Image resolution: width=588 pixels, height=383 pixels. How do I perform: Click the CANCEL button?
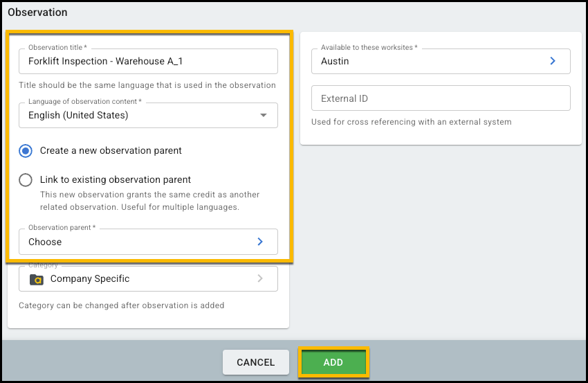(256, 362)
